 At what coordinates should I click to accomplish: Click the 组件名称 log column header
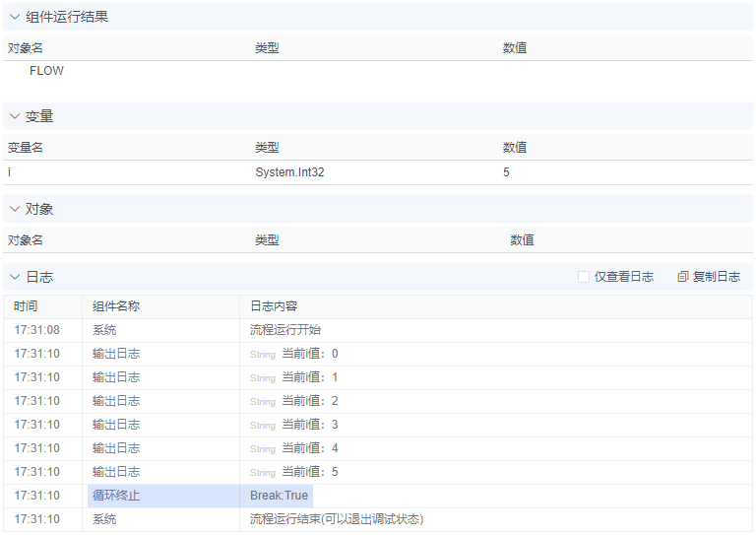point(116,306)
